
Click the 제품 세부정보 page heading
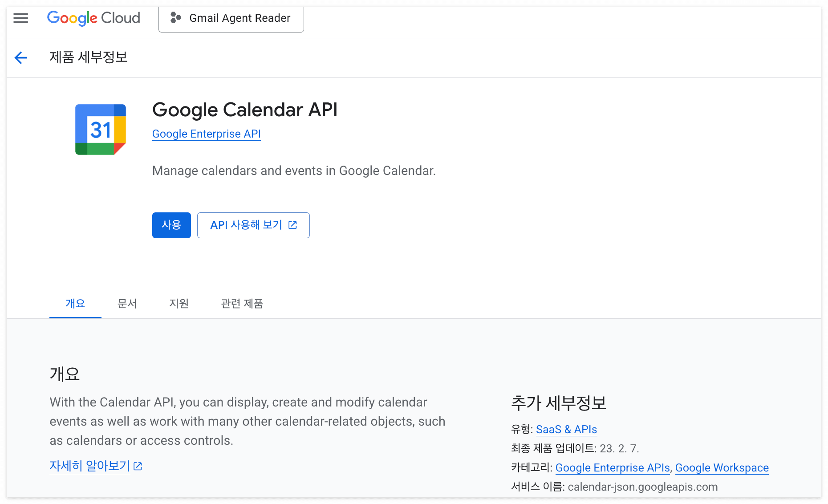pyautogui.click(x=89, y=57)
